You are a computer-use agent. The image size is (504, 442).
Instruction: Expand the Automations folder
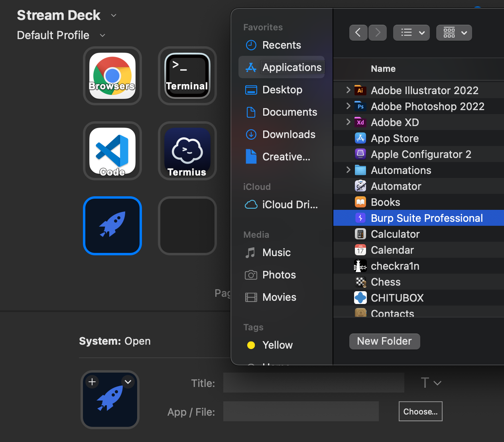coord(348,170)
